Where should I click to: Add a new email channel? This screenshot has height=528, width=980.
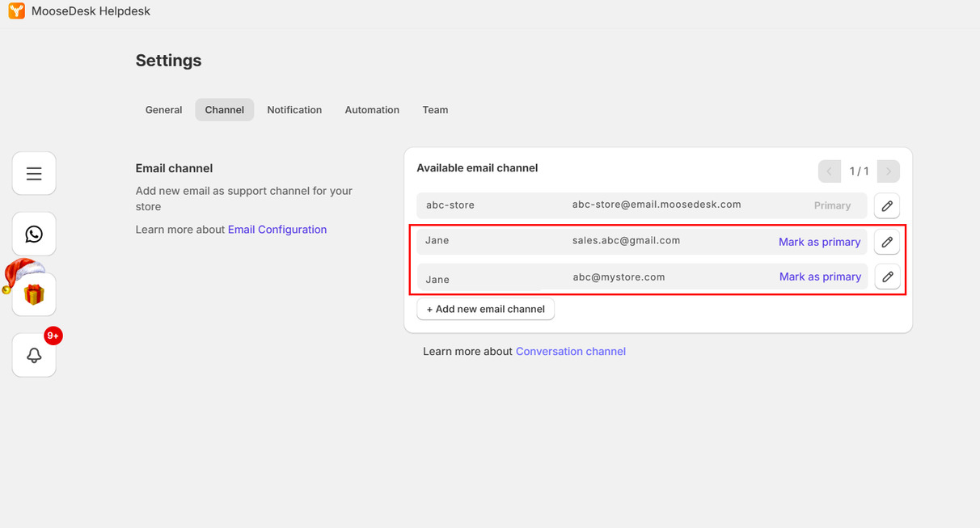(485, 309)
